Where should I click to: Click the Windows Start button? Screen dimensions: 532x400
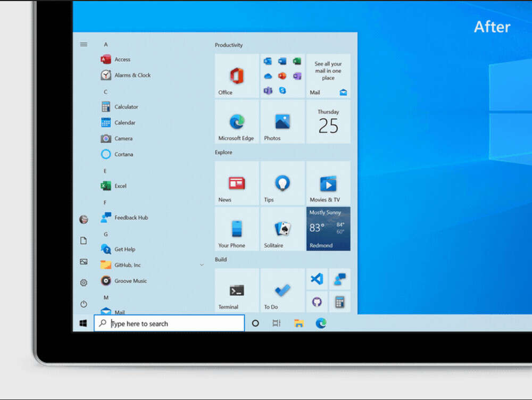(x=82, y=323)
